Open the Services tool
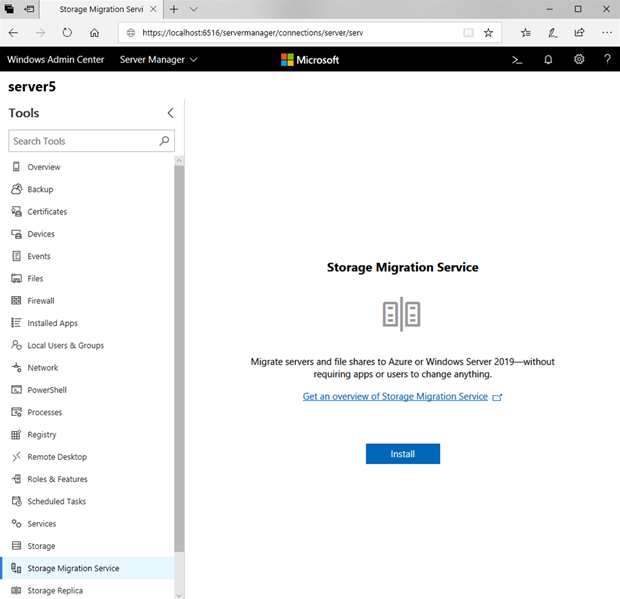620x599 pixels. click(87, 523)
